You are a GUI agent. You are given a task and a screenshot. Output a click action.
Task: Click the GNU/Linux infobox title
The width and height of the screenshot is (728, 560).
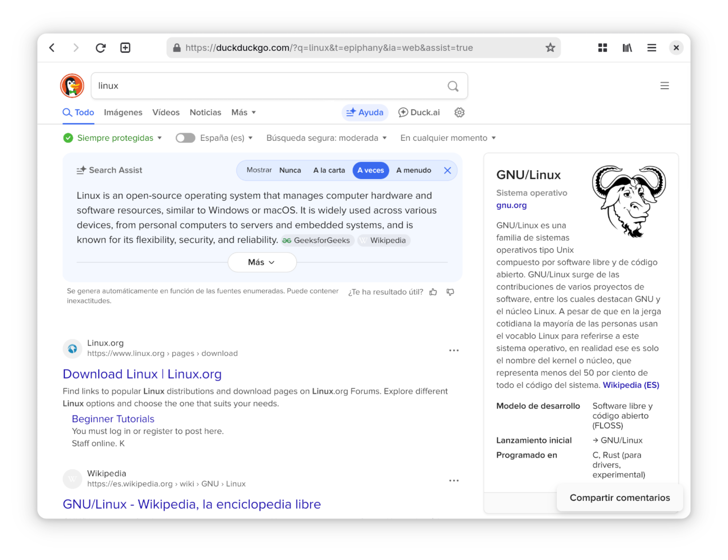pos(528,175)
